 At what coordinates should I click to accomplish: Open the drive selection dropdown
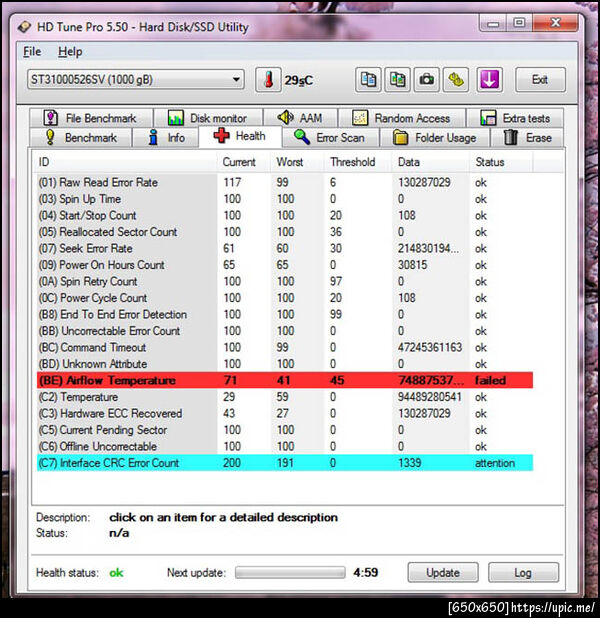click(136, 80)
